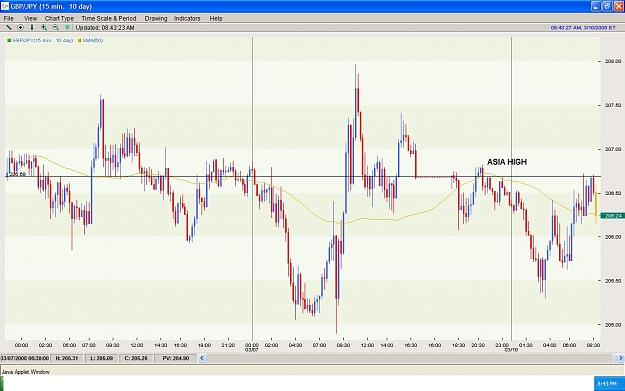Image resolution: width=625 pixels, height=391 pixels.
Task: Click the SMA(50) legend label
Action: pos(92,40)
